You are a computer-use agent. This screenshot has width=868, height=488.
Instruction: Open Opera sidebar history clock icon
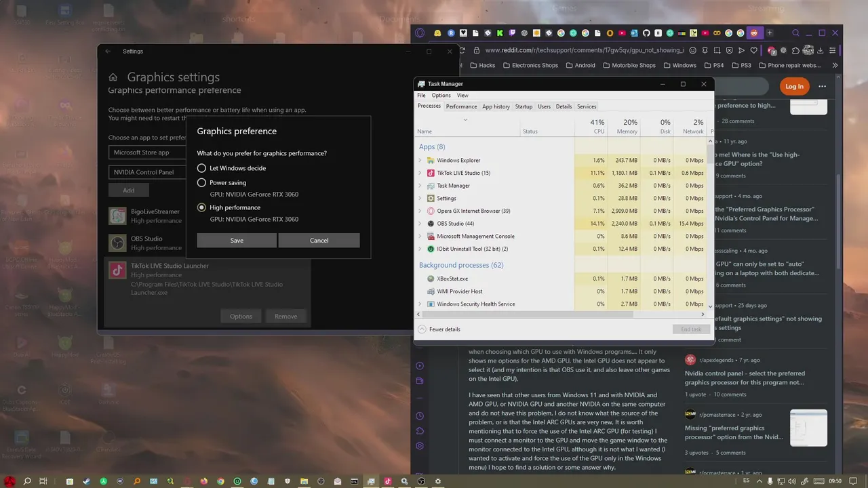[420, 415]
